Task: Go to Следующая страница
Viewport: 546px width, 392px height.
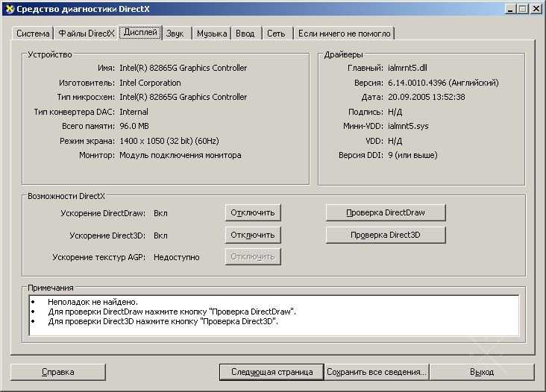Action: click(272, 372)
